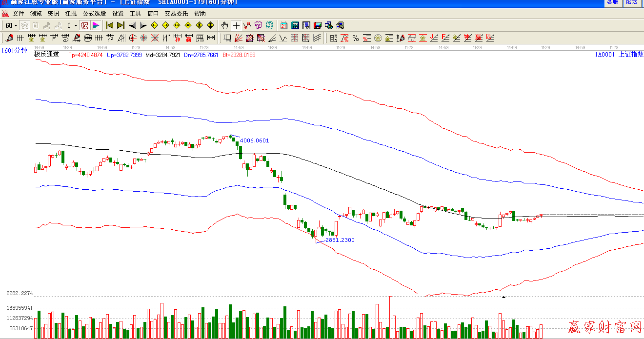This screenshot has width=644, height=339.
Task: Select the hand pan tool
Action: [224, 25]
